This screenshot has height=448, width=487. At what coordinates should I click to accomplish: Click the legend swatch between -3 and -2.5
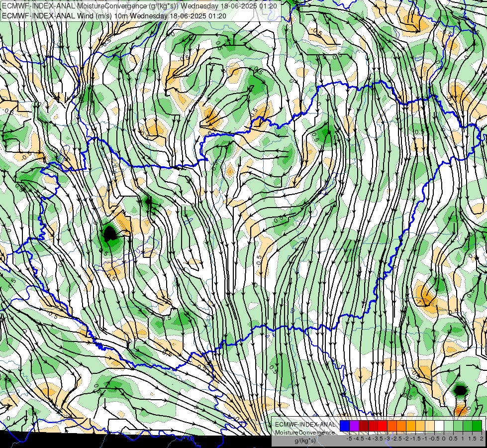tap(392, 426)
